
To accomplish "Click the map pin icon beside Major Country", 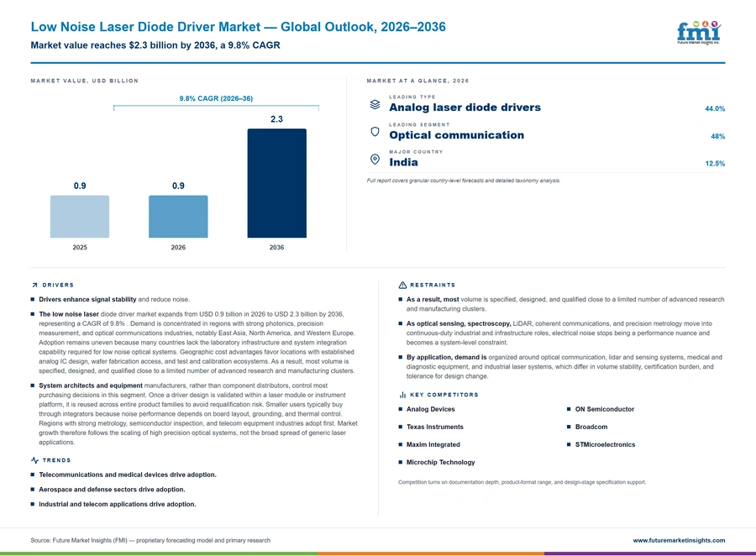I will [x=375, y=159].
